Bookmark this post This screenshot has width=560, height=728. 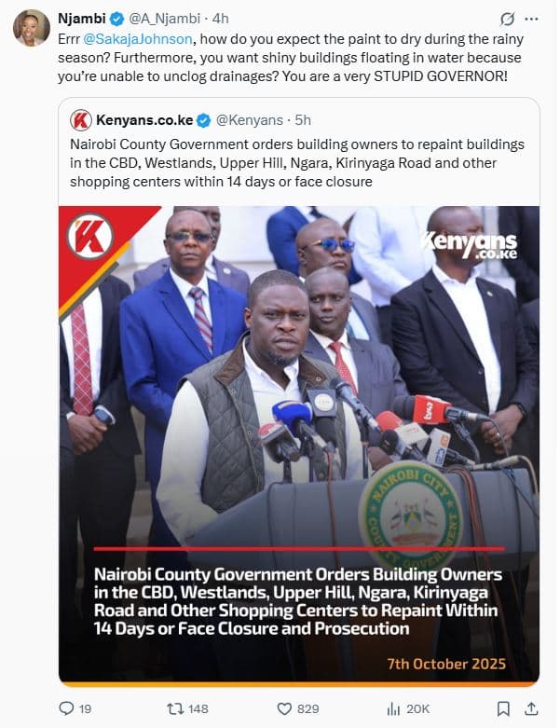[x=503, y=708]
